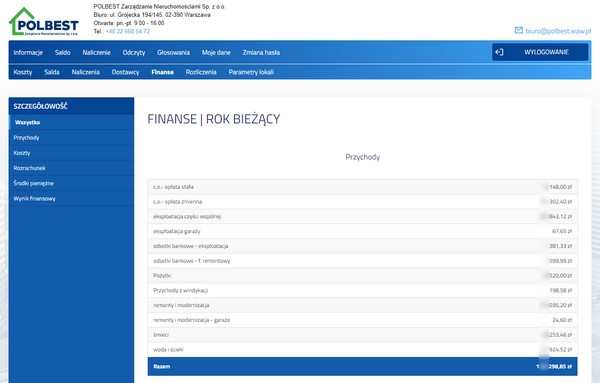The height and width of the screenshot is (383, 600).
Task: Call the phone number +48 22 668 54 72
Action: coord(128,31)
